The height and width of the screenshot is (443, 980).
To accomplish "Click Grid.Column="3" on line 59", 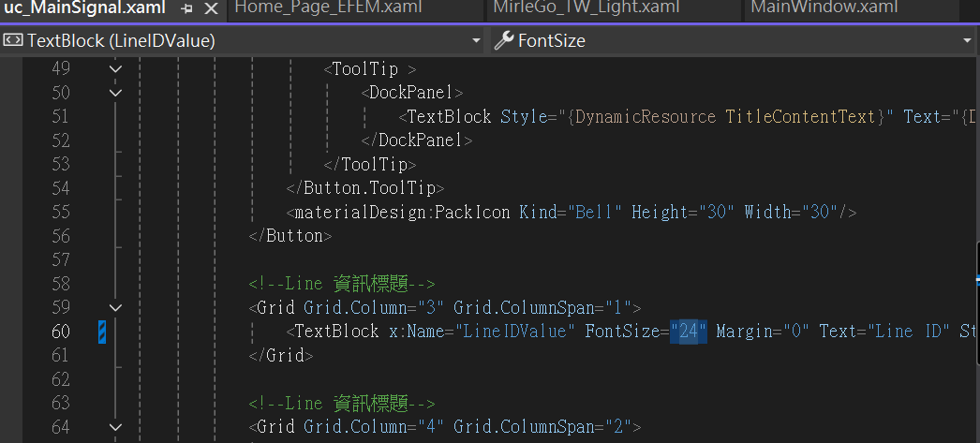I will pyautogui.click(x=375, y=307).
